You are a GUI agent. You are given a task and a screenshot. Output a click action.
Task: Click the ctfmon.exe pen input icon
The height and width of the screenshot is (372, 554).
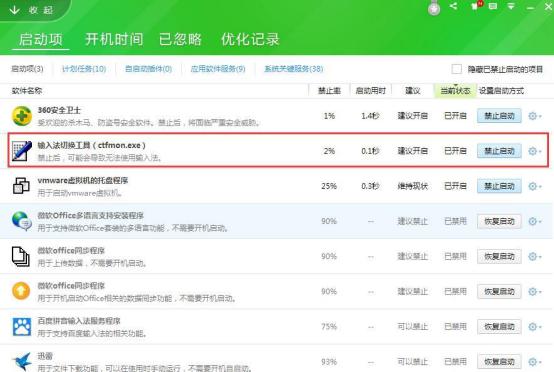22,151
